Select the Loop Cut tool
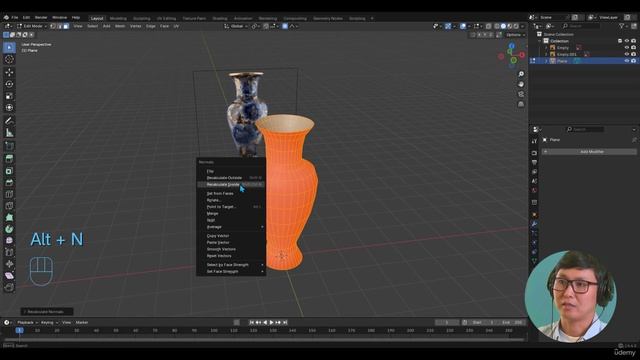 tap(9, 194)
